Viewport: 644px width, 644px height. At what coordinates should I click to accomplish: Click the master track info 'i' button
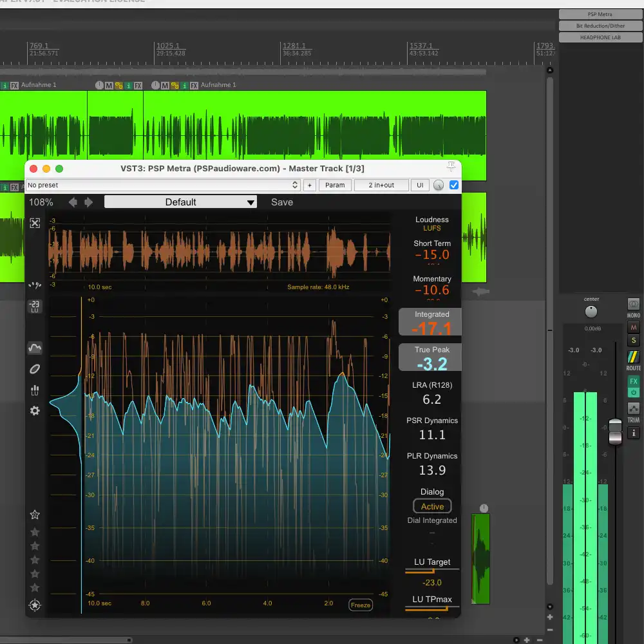[x=634, y=433]
